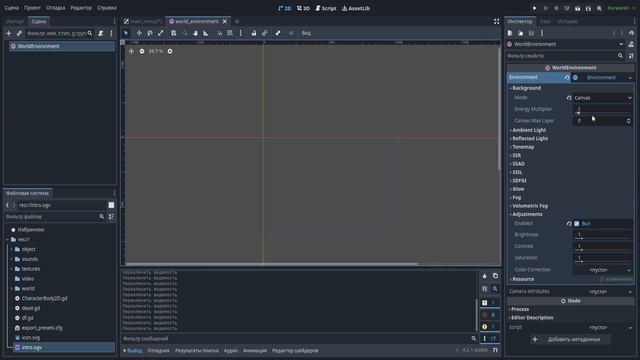Expand the Volumetric Fog section
This screenshot has width=640, height=360.
coord(530,206)
